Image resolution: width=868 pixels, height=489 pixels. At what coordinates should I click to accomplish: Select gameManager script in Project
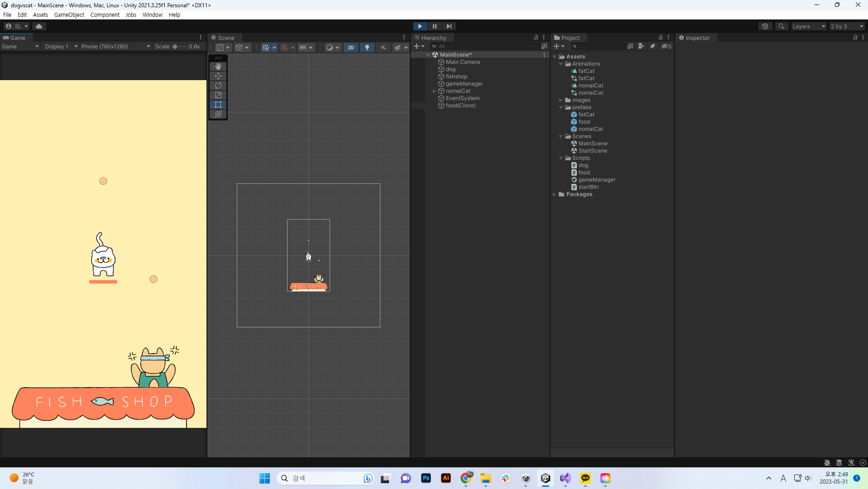click(597, 180)
